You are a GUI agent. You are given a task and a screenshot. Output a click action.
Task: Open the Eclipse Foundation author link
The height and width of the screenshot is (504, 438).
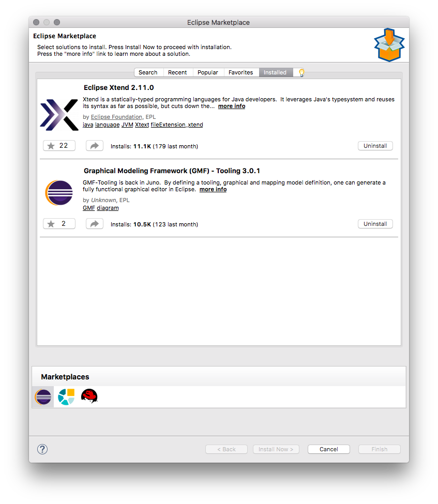116,117
